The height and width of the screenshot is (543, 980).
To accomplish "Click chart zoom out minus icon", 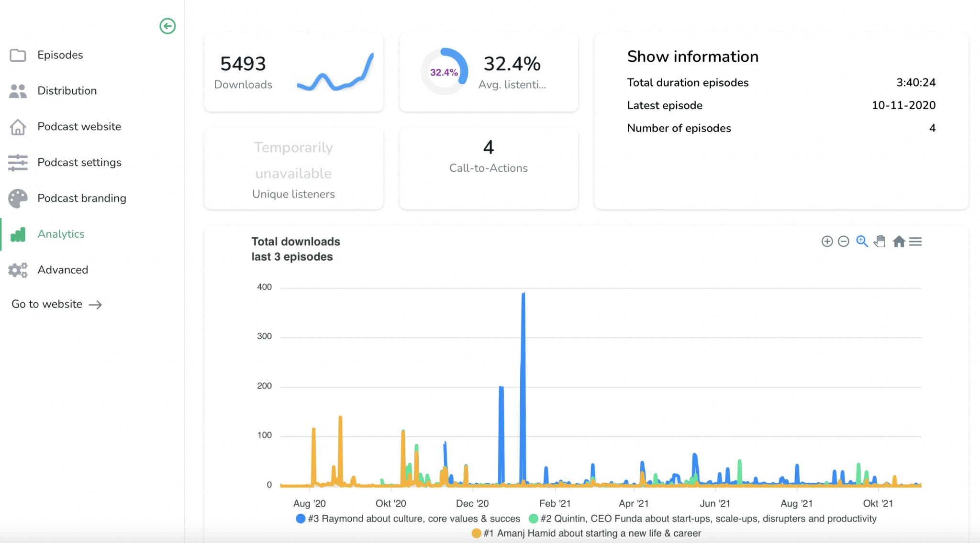I will tap(844, 242).
